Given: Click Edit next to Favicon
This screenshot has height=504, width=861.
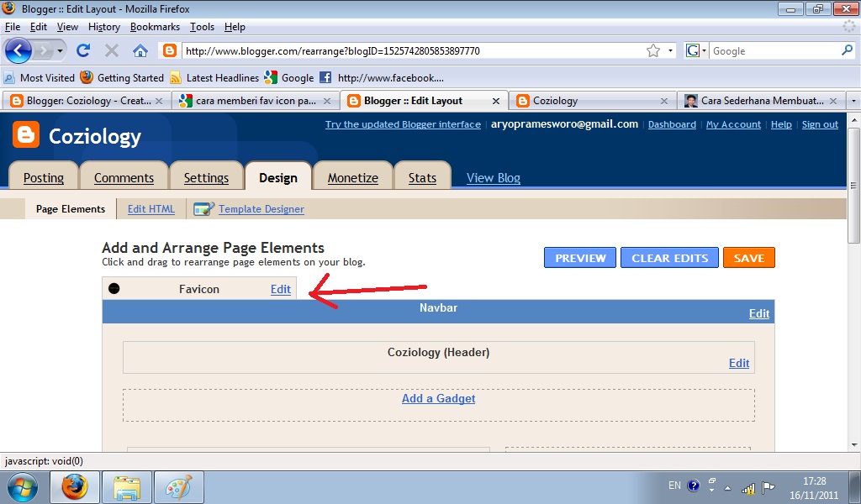Looking at the screenshot, I should (x=281, y=289).
